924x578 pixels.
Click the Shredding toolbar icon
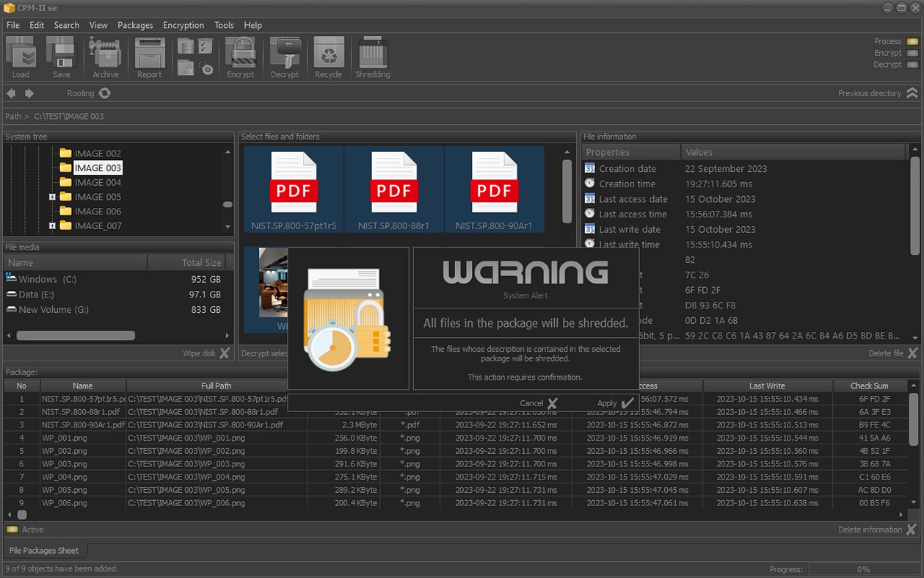click(373, 53)
